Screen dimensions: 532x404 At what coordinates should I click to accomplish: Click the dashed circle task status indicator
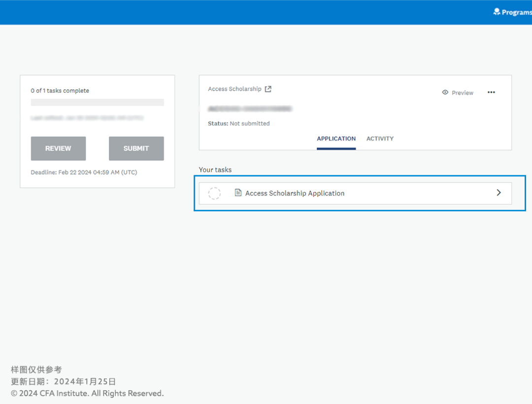pyautogui.click(x=214, y=194)
